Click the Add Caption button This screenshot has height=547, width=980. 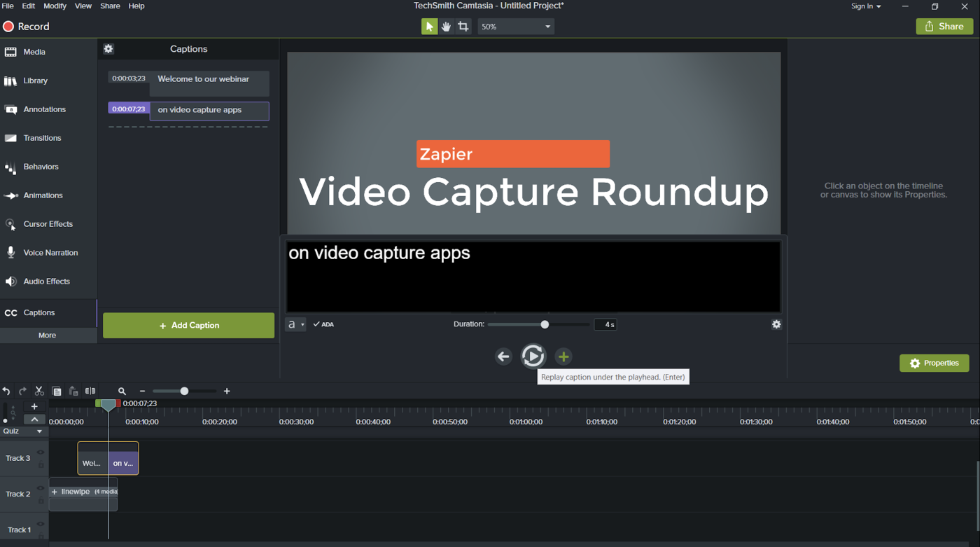point(188,326)
